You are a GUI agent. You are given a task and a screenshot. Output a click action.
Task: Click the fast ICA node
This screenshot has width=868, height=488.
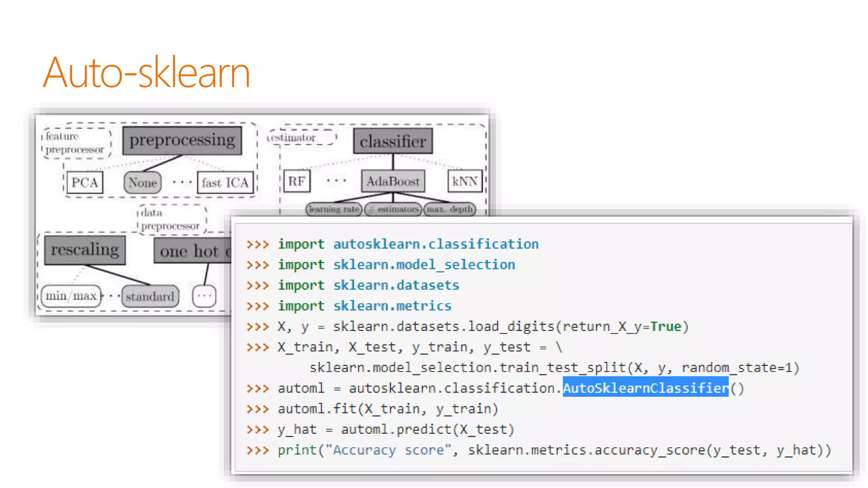[225, 183]
